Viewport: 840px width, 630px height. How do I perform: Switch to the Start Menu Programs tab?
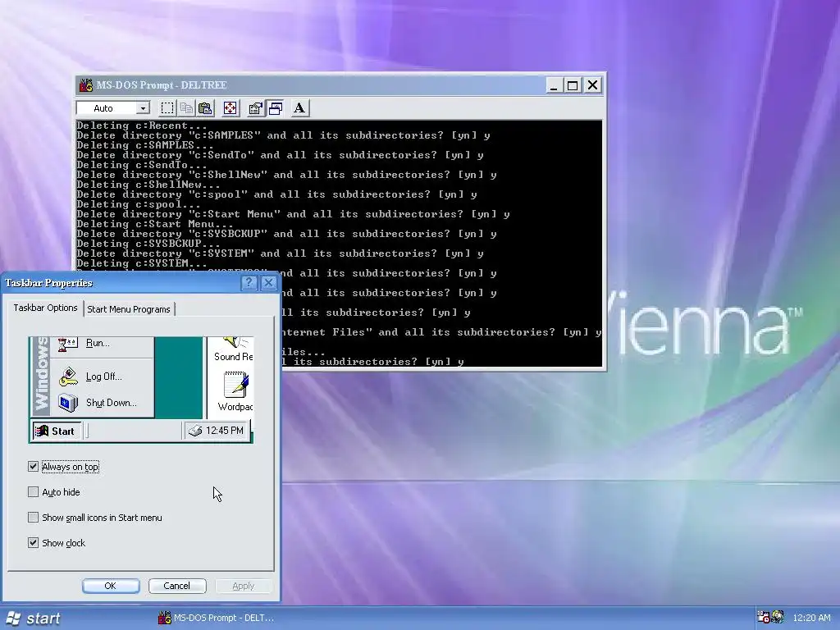129,309
